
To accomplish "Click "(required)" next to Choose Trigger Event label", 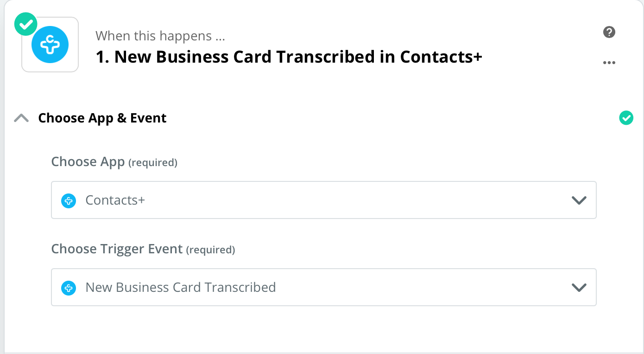I will [210, 250].
